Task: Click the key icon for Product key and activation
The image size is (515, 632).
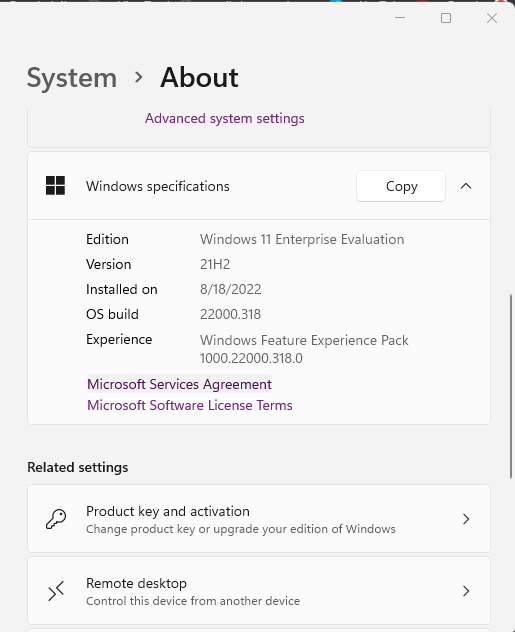Action: pyautogui.click(x=56, y=519)
